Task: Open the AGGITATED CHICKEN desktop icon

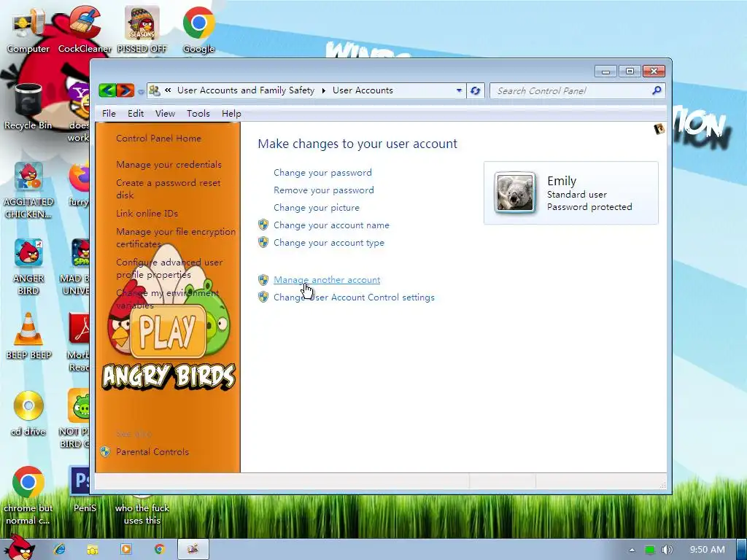Action: pos(28,190)
